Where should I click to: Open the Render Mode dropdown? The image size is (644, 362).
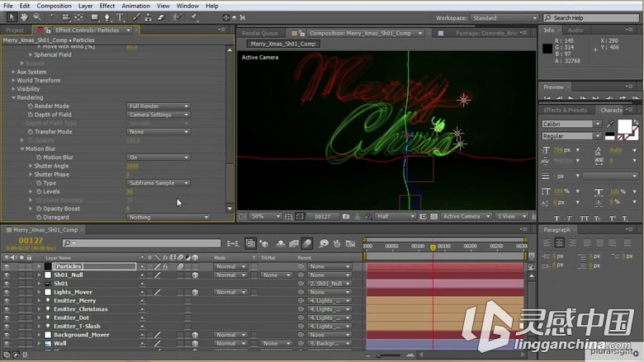click(159, 106)
